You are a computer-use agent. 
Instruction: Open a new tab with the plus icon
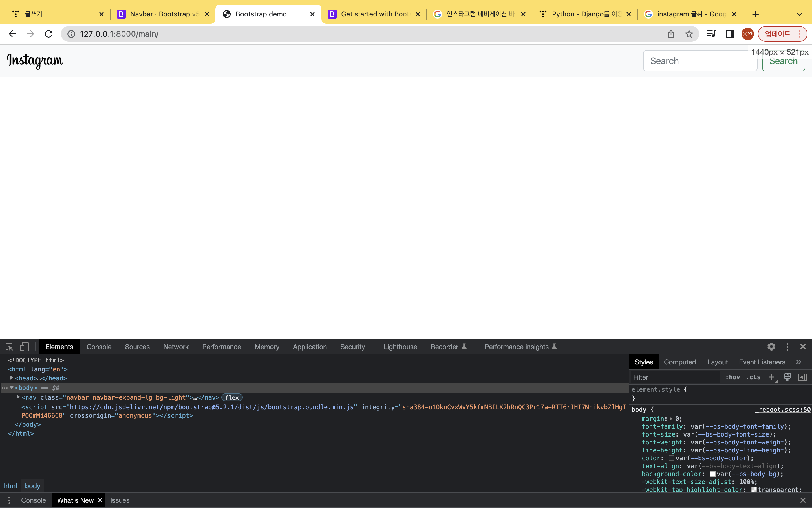pyautogui.click(x=756, y=14)
